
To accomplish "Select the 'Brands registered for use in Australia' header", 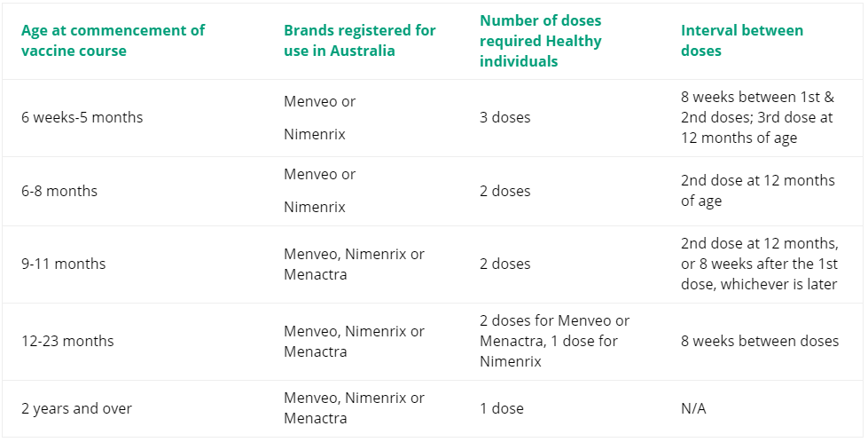I will coord(360,41).
